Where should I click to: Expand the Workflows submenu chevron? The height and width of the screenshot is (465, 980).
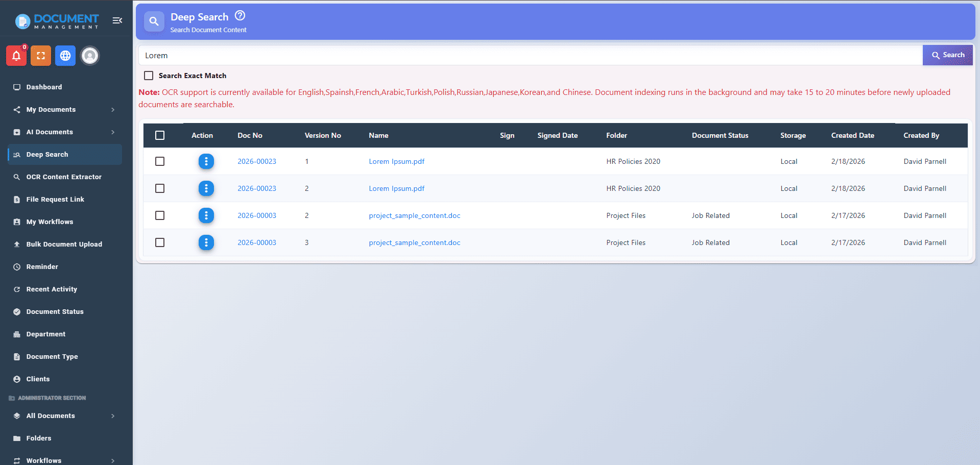tap(113, 461)
